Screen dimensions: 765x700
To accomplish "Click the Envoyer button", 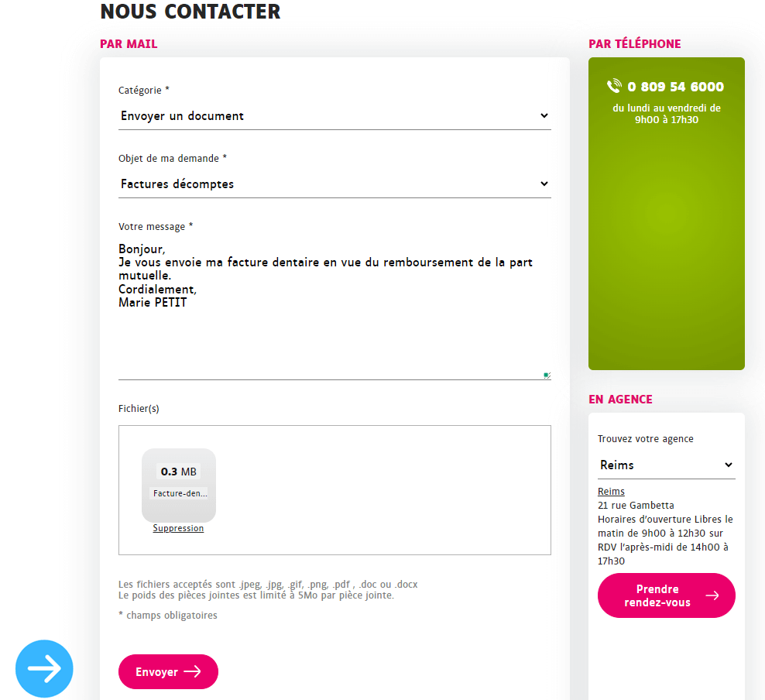I will coord(168,671).
